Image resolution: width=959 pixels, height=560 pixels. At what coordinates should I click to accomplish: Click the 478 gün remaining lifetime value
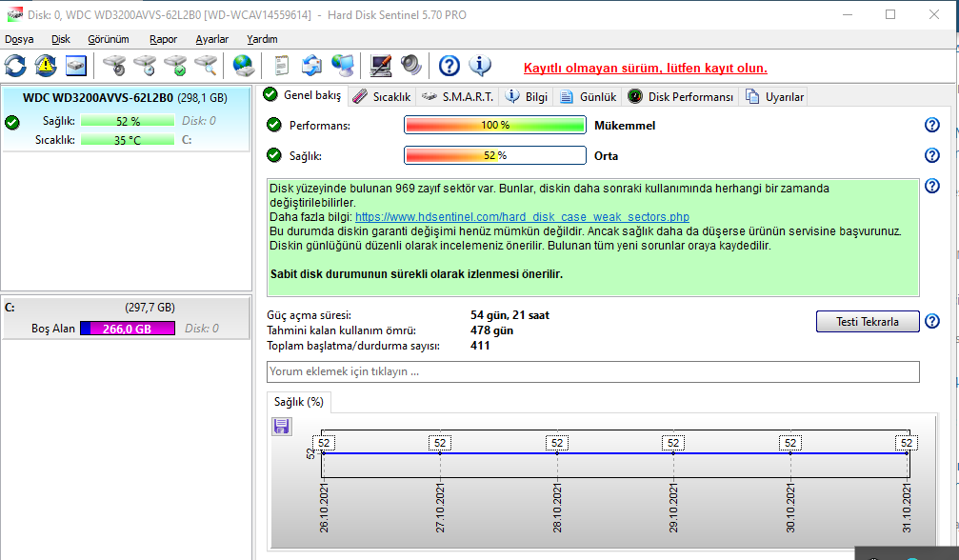click(491, 330)
